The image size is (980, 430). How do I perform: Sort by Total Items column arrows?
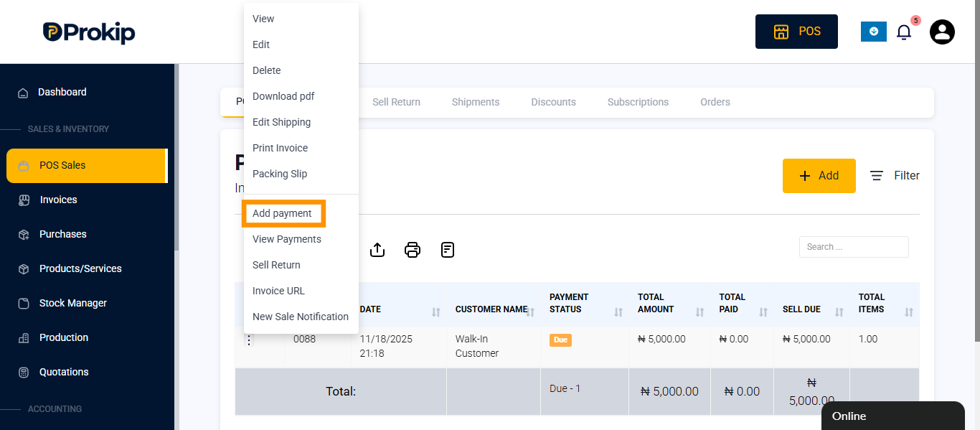909,312
